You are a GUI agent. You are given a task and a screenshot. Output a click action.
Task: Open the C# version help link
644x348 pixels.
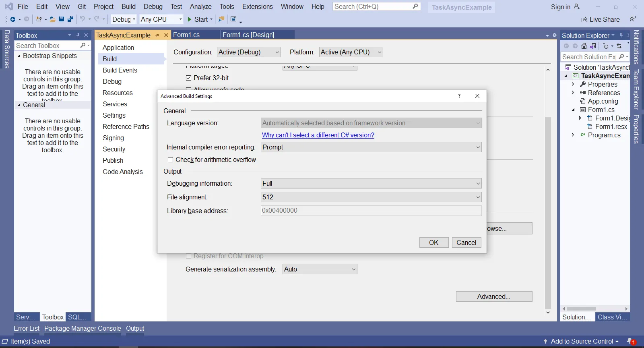pos(318,135)
